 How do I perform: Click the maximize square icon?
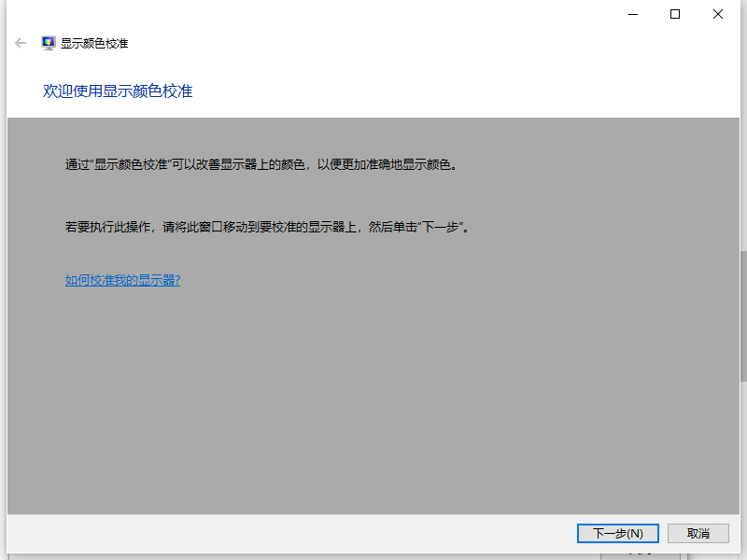point(675,14)
